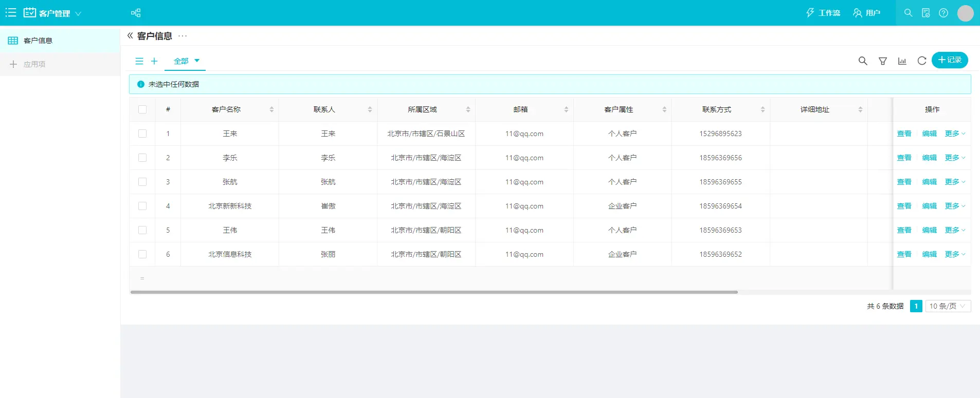Expand the 全部 tab dropdown arrow

click(197, 61)
